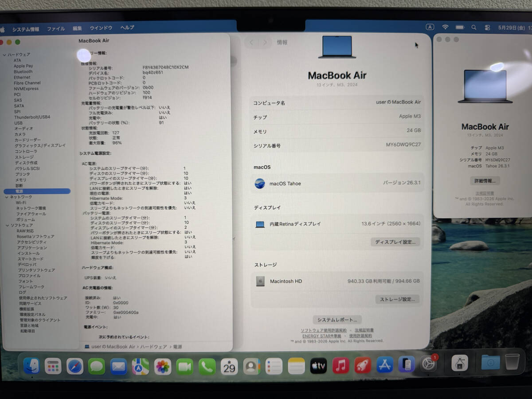Image resolution: width=532 pixels, height=399 pixels.
Task: Click serial number value MY6DWQ9C27 in 情報 window
Action: pos(403,145)
